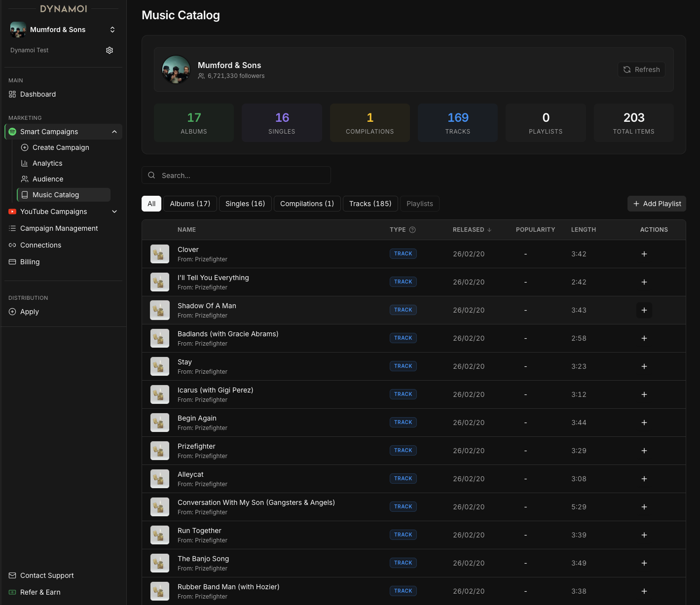The height and width of the screenshot is (605, 700).
Task: Switch to the Albums (17) tab
Action: [x=190, y=204]
